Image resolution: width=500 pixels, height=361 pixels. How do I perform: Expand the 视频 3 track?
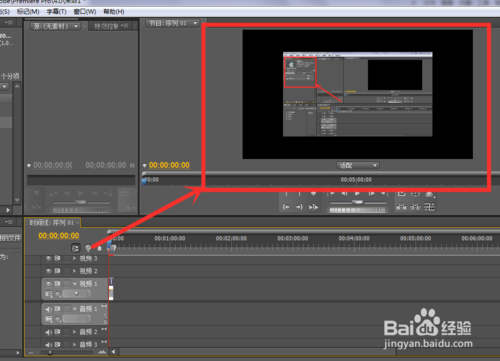coord(74,258)
